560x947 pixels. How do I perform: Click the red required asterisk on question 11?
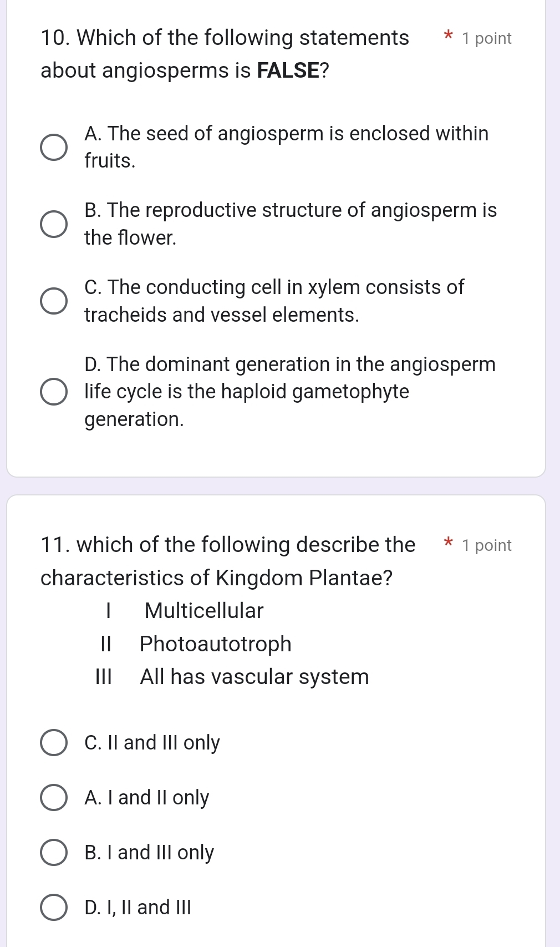(448, 543)
